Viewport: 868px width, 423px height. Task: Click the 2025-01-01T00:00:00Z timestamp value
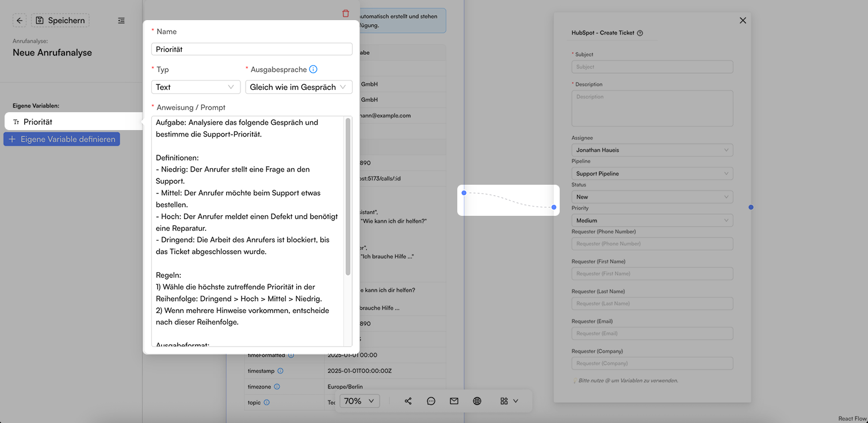tap(360, 371)
